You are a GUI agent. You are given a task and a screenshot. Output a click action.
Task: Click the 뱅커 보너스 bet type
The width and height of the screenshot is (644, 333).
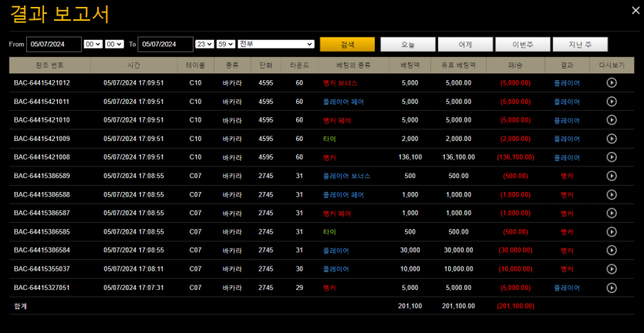coord(340,83)
